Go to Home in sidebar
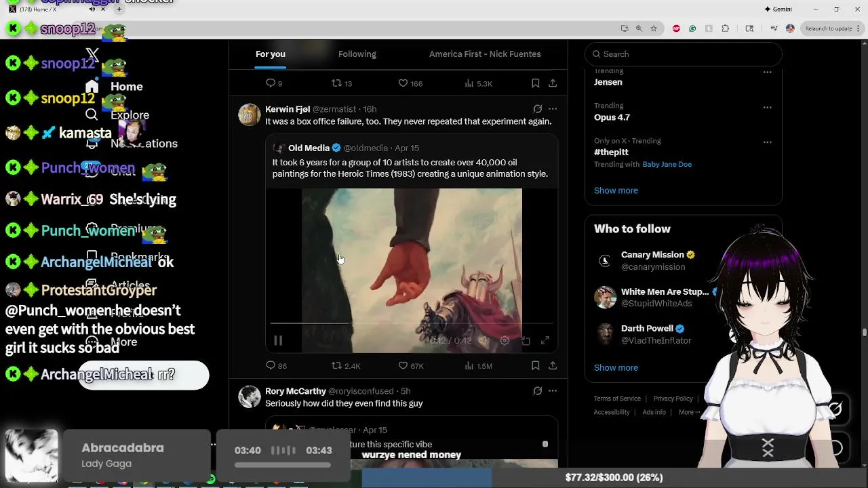This screenshot has width=868, height=488. pos(115,87)
